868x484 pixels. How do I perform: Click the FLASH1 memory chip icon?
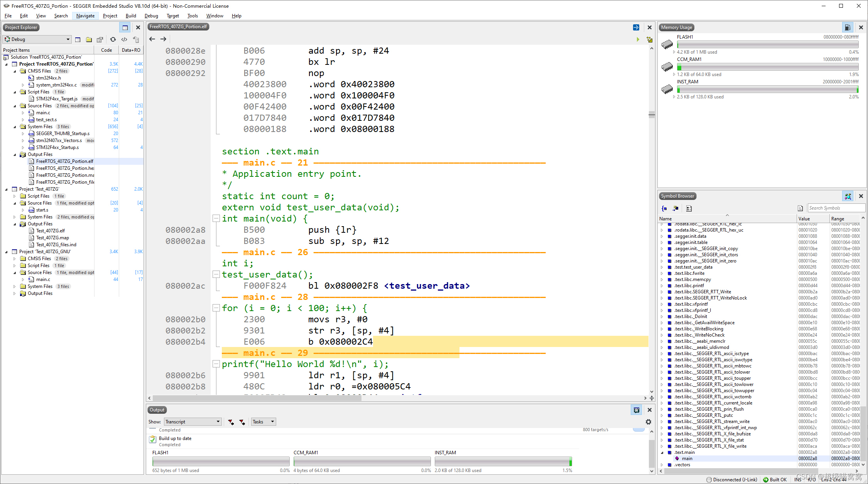coord(667,44)
